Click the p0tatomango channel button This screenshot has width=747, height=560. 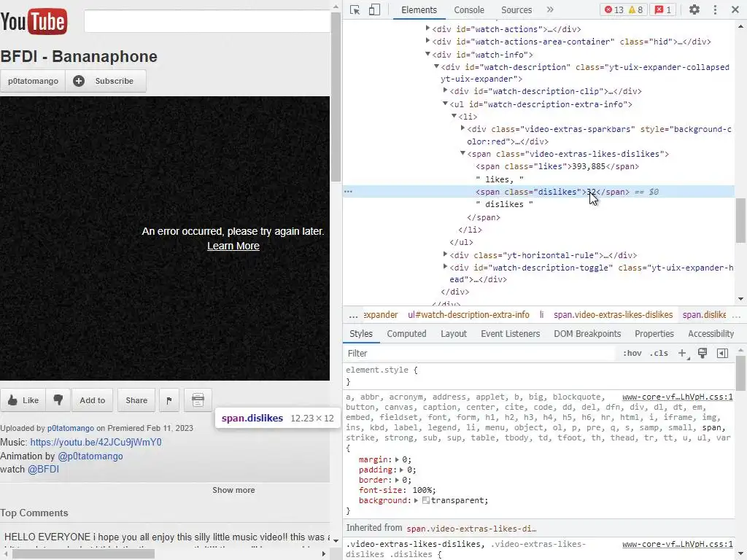33,81
